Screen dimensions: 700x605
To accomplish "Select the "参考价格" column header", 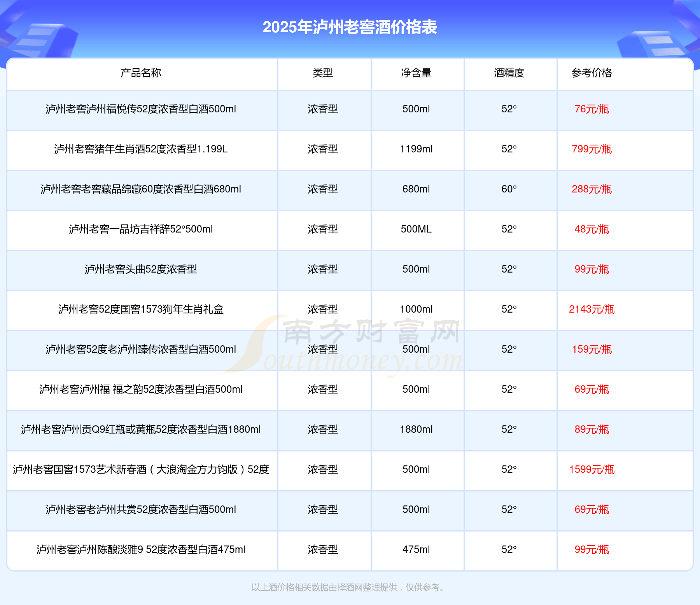I will [592, 73].
